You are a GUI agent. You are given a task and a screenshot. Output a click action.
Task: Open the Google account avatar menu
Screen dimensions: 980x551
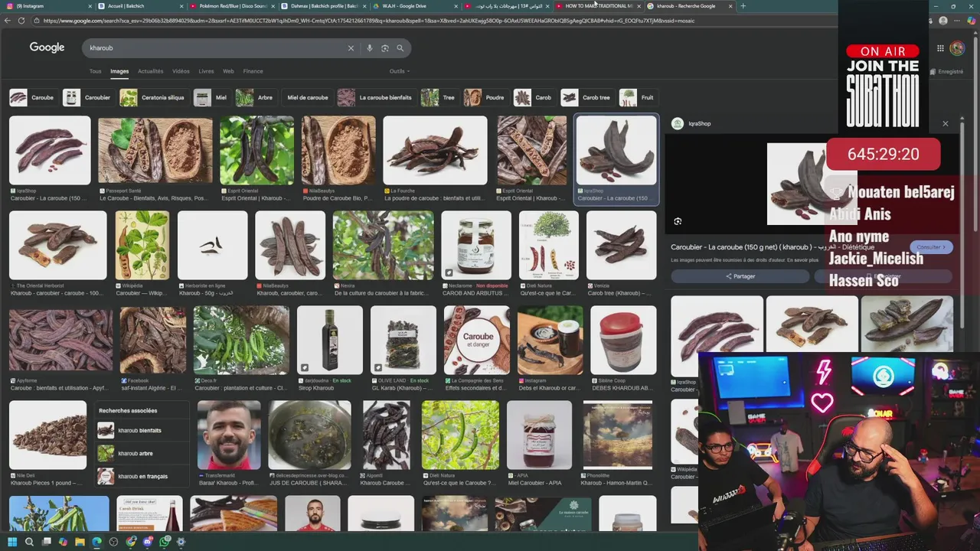957,48
